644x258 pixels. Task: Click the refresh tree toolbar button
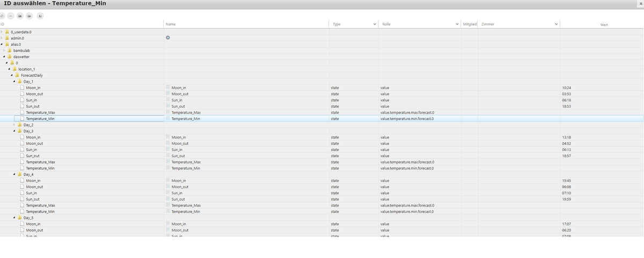point(2,16)
